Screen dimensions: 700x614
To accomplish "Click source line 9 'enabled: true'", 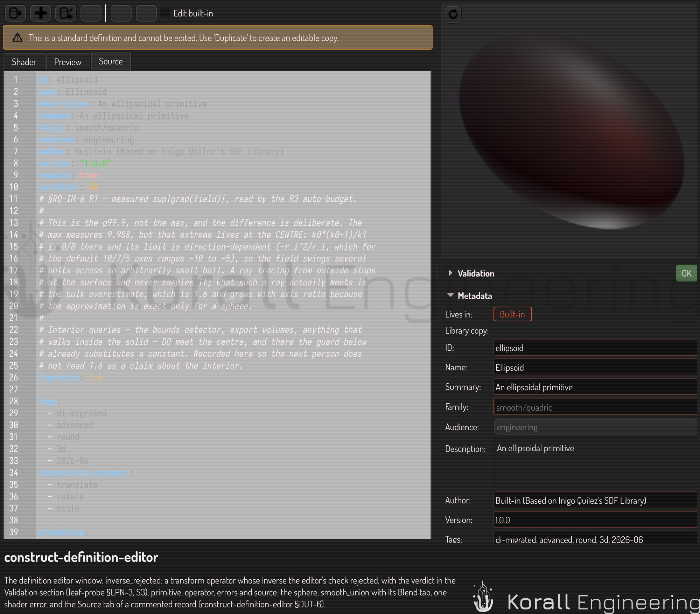I will [68, 175].
